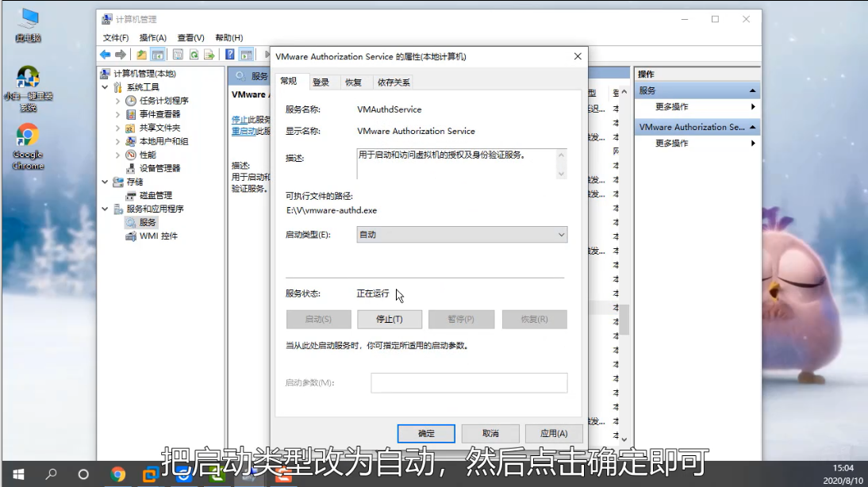Open the 查看(V) menu
The width and height of the screenshot is (868, 487).
pos(190,37)
